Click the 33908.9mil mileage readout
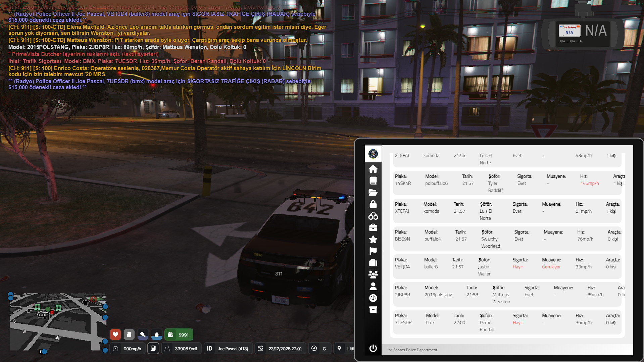The image size is (644, 362). click(186, 349)
